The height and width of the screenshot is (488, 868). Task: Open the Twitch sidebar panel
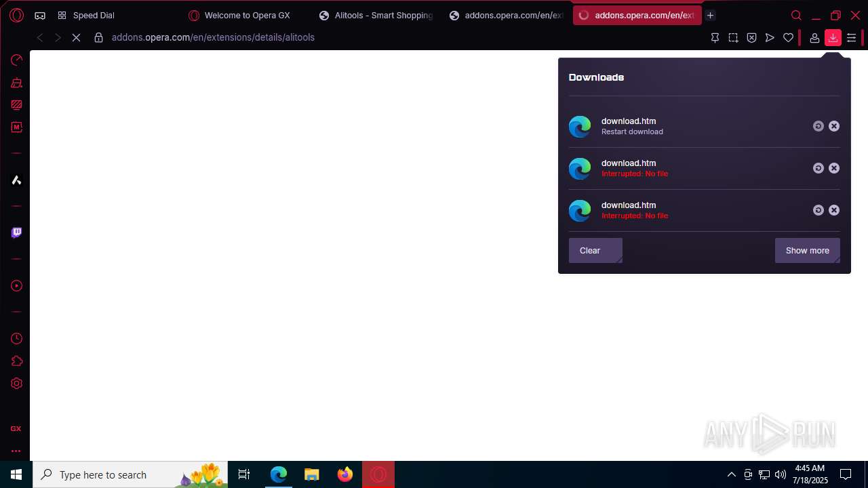point(16,232)
